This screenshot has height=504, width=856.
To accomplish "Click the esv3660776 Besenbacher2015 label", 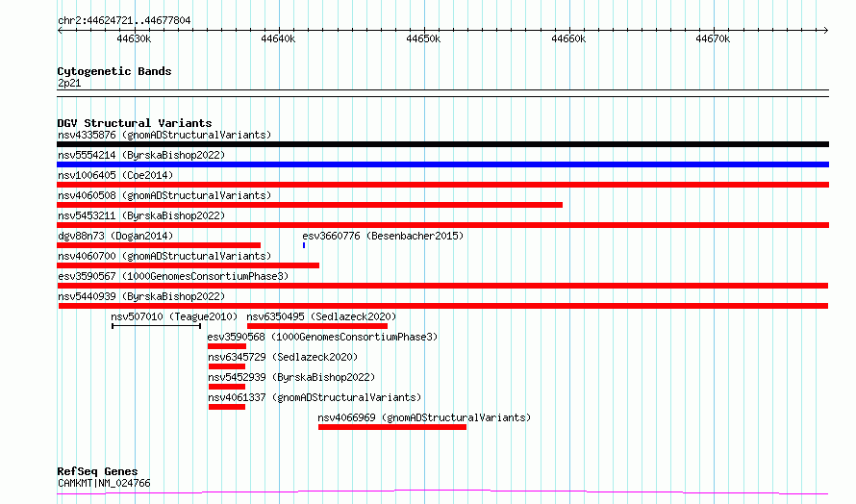I will pos(383,236).
